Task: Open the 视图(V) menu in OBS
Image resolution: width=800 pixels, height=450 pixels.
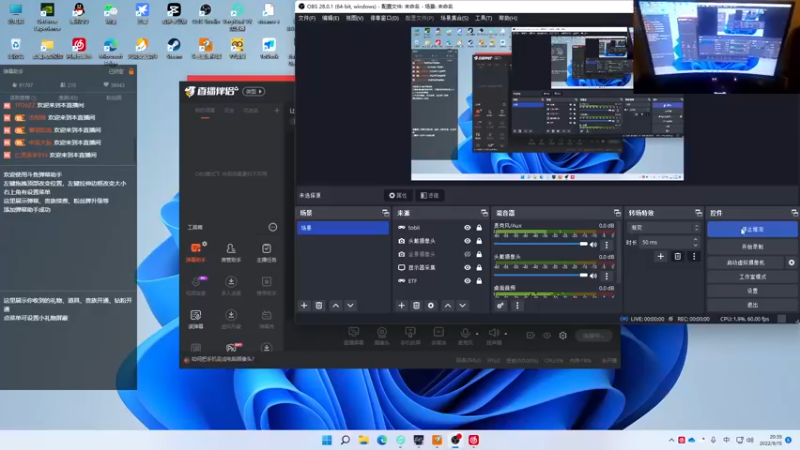Action: (354, 18)
